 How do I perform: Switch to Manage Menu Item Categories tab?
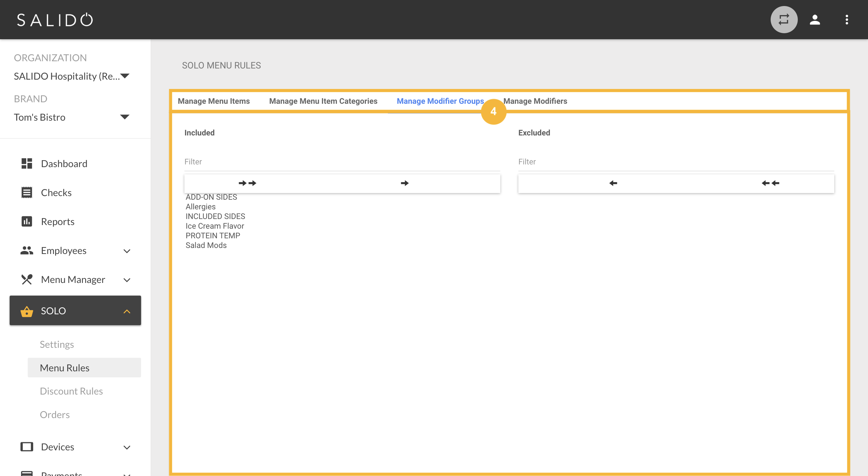click(x=323, y=101)
